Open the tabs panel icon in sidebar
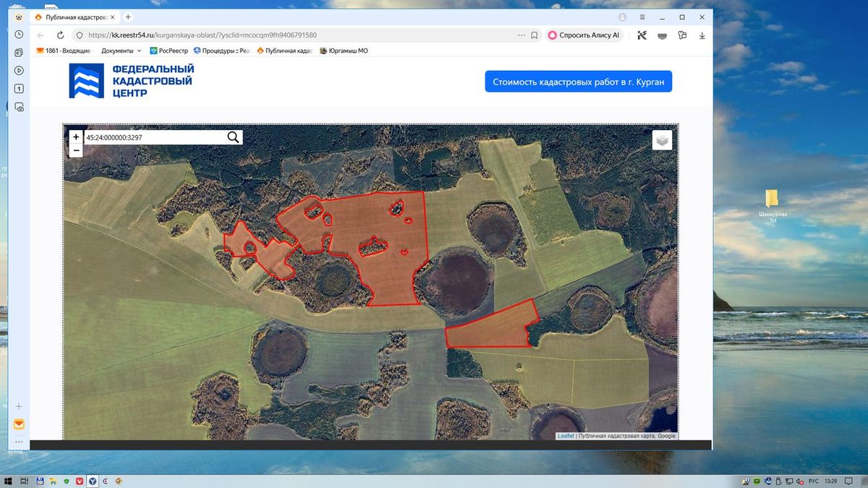Viewport: 868px width, 488px height. [19, 52]
